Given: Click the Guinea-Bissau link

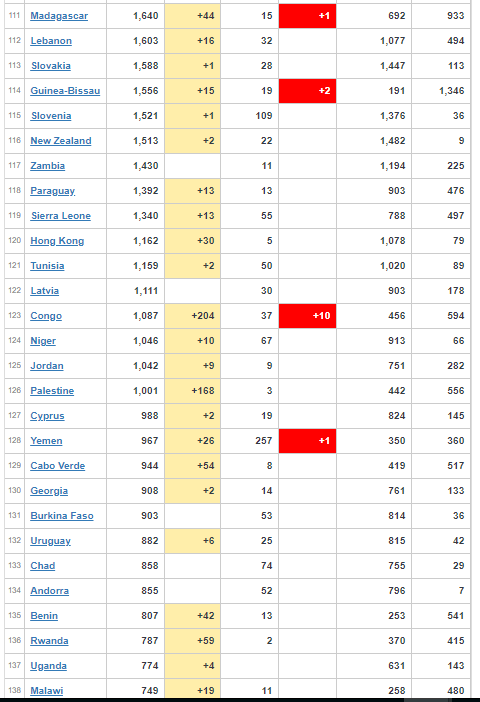Looking at the screenshot, I should point(65,91).
